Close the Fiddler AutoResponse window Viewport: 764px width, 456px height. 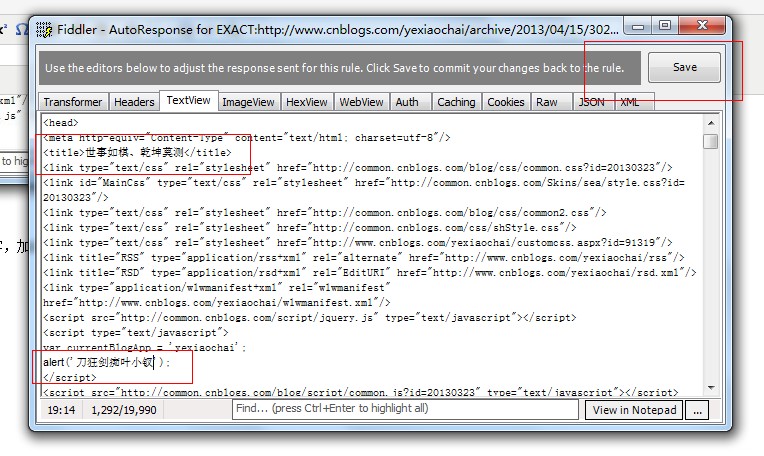(702, 25)
